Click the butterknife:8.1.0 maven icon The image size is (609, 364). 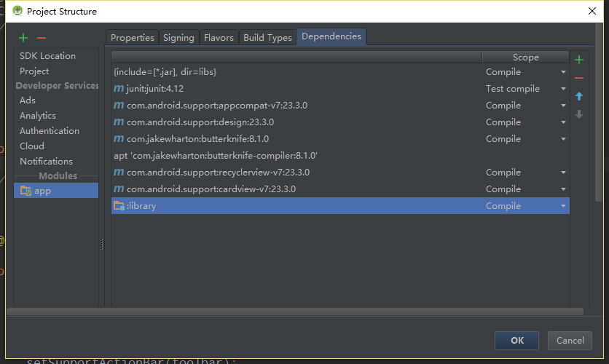[119, 138]
